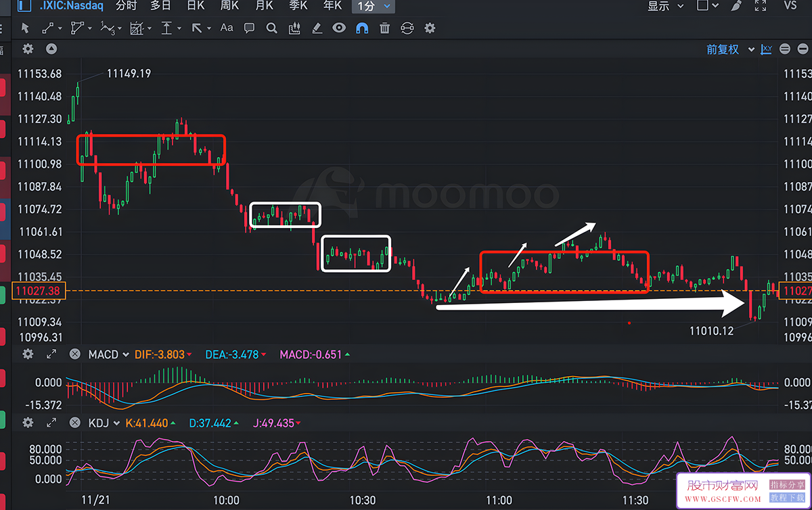Click the 股市财富网 site link
The height and width of the screenshot is (510, 812).
point(724,485)
